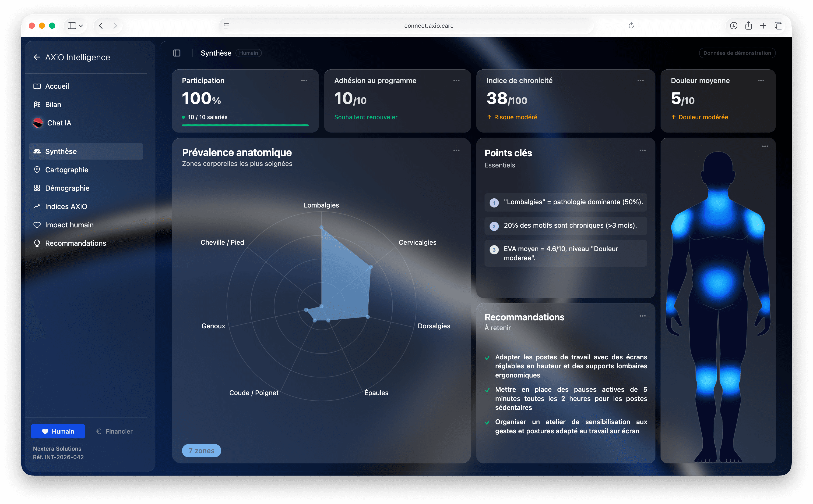The height and width of the screenshot is (504, 813).
Task: Open the Cartographie map section
Action: tap(66, 170)
